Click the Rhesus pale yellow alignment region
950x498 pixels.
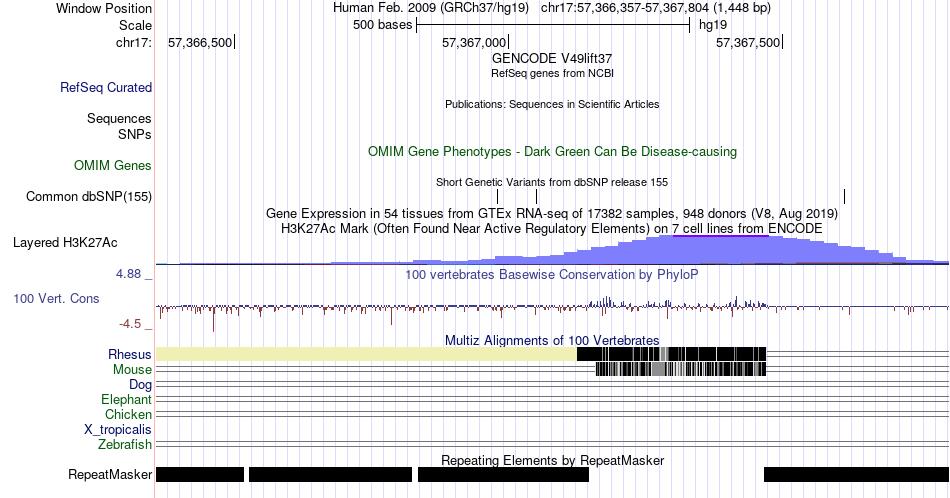click(x=366, y=354)
